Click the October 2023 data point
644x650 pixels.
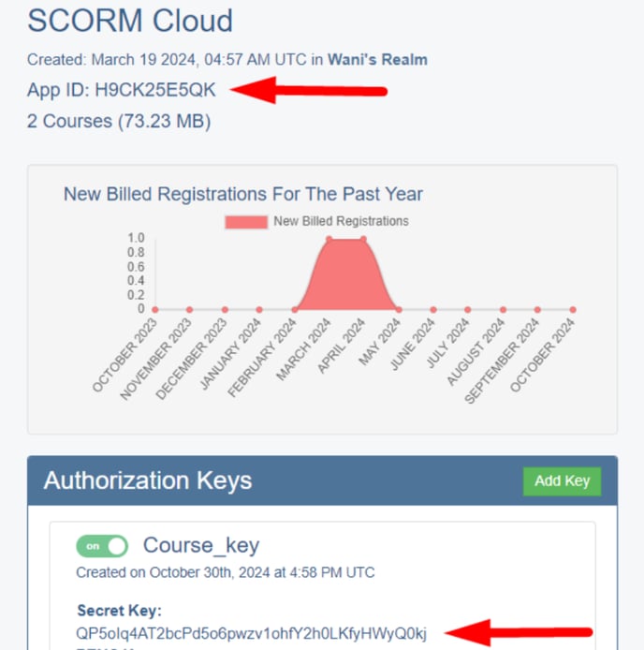pos(155,310)
